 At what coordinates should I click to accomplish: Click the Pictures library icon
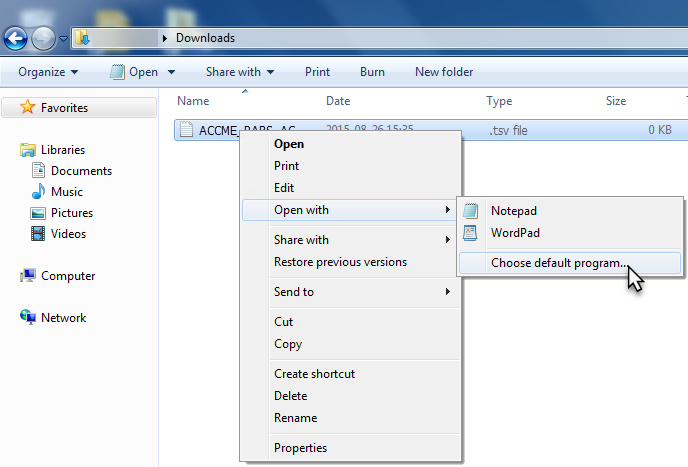pos(38,213)
